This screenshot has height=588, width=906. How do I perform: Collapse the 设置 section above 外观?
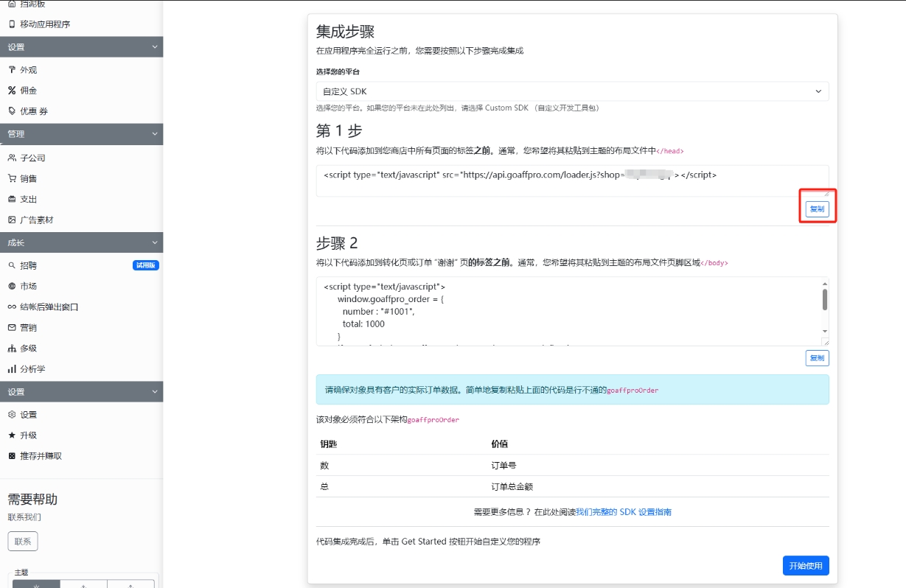tap(81, 47)
